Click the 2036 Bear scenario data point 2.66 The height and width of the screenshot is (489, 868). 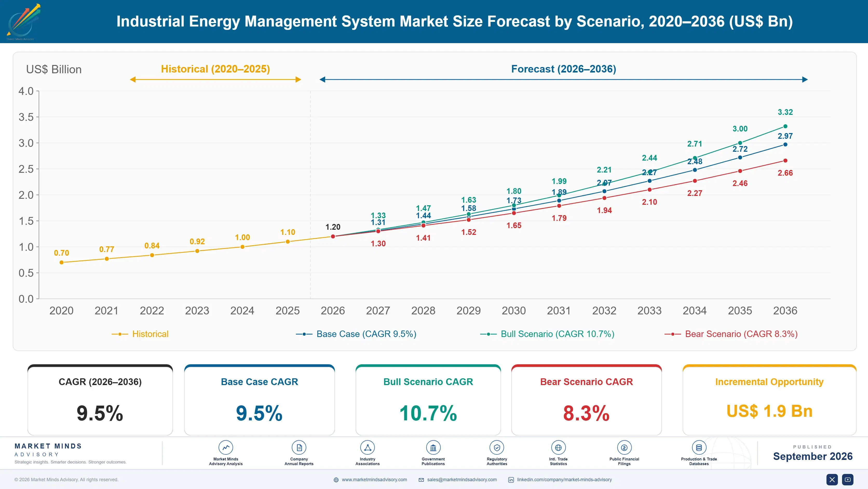click(785, 161)
